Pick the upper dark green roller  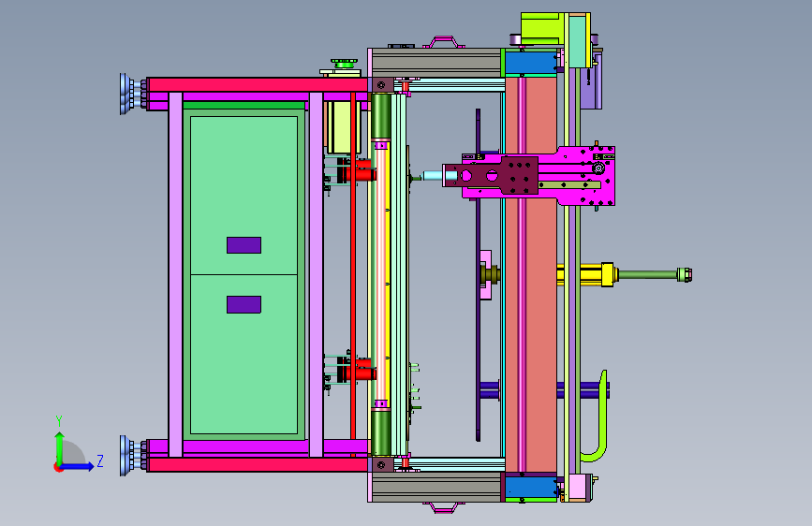(380, 116)
